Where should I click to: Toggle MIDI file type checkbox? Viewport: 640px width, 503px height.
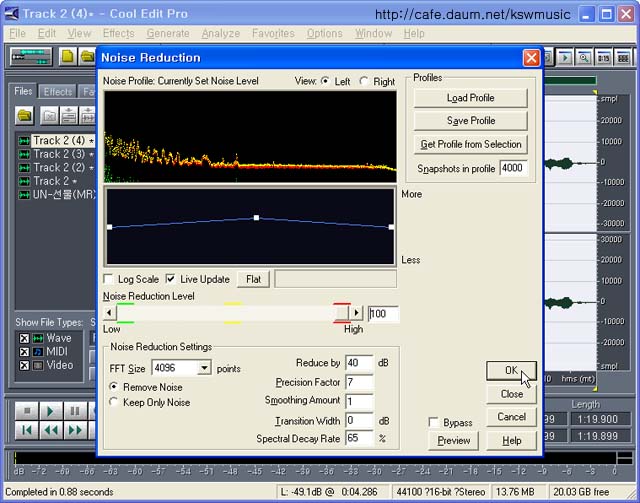point(24,352)
